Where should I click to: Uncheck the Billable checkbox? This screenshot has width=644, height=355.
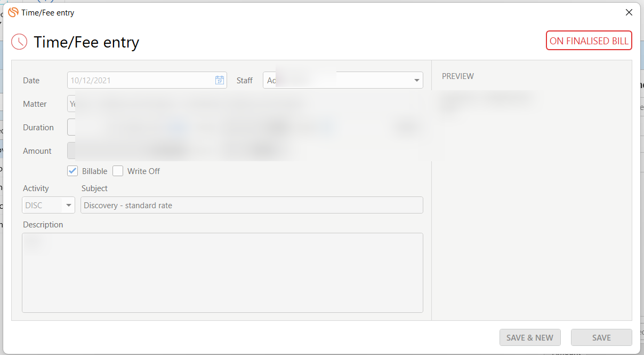(73, 171)
